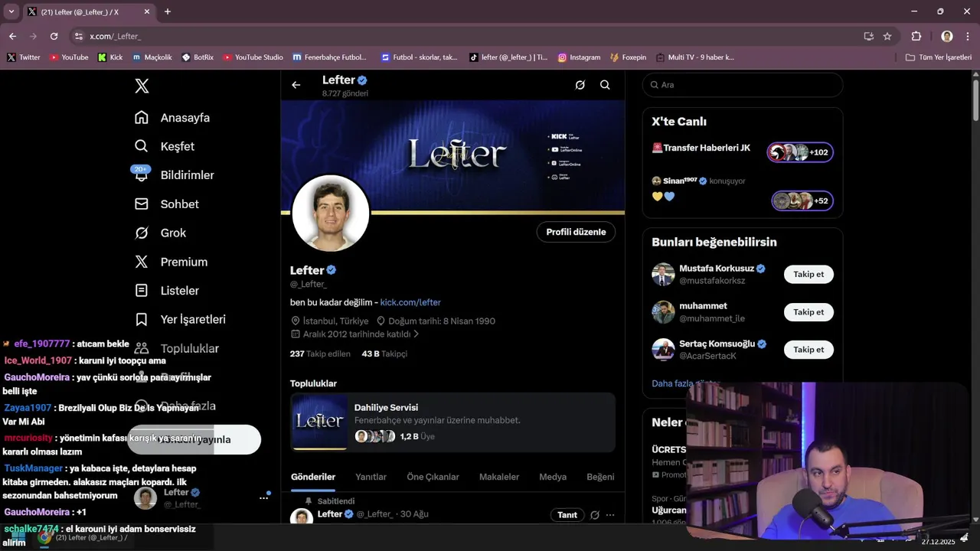Image resolution: width=980 pixels, height=551 pixels.
Task: Open the Foxepin bookmark
Action: click(x=628, y=57)
